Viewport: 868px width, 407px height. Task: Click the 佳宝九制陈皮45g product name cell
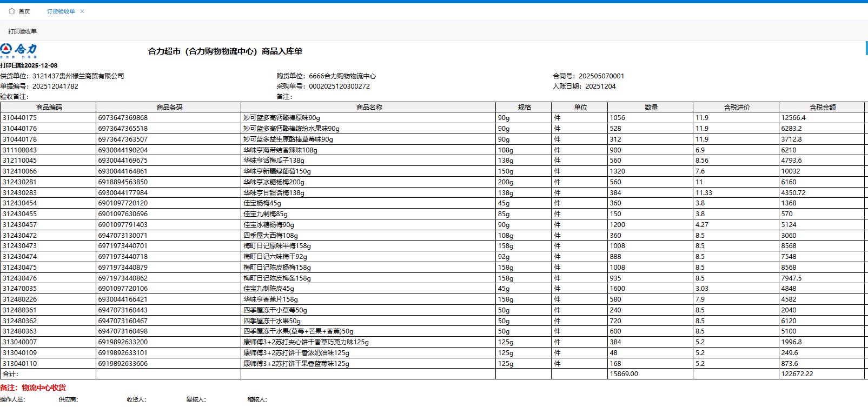click(x=269, y=289)
